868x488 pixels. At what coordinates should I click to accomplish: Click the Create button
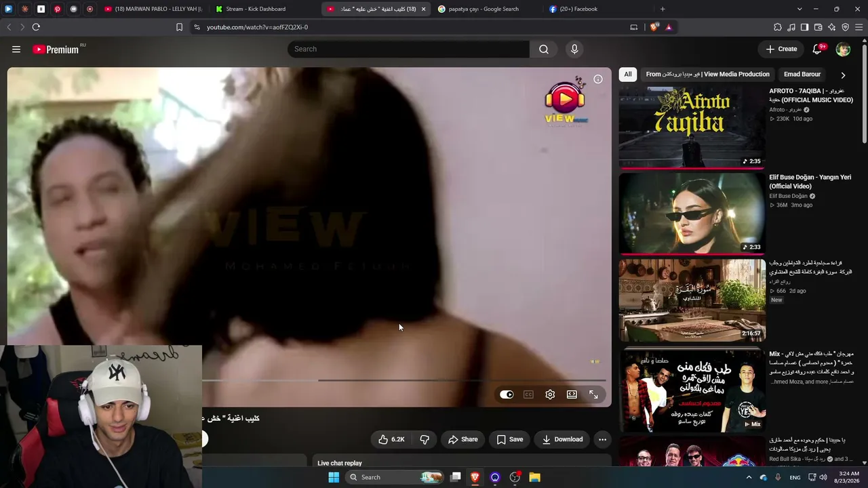click(781, 49)
